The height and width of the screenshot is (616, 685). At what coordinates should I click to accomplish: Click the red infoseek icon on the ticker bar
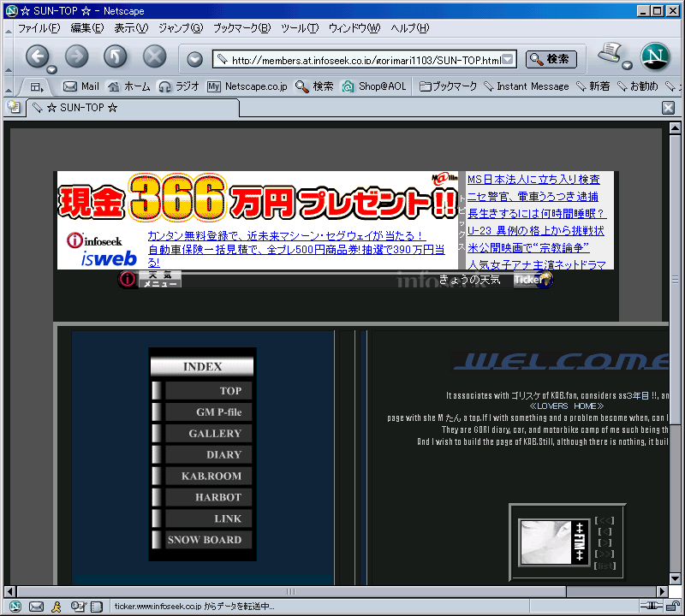127,279
